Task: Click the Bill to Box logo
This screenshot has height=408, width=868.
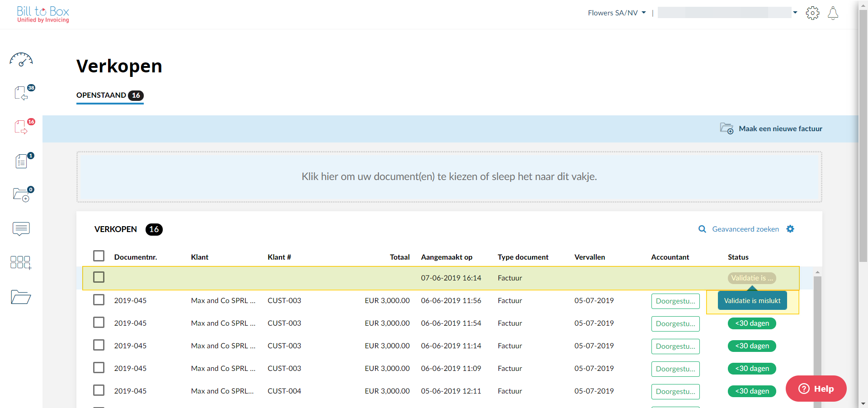Action: (43, 14)
